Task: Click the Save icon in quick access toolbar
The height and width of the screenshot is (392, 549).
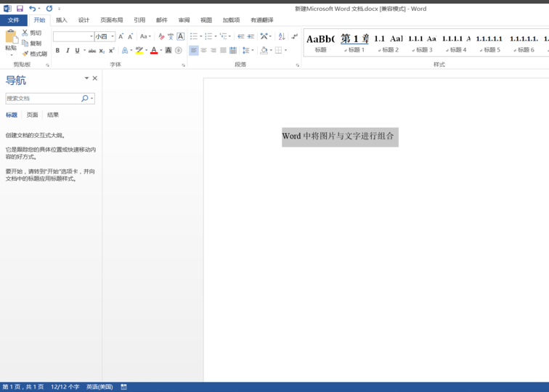Action: 20,9
